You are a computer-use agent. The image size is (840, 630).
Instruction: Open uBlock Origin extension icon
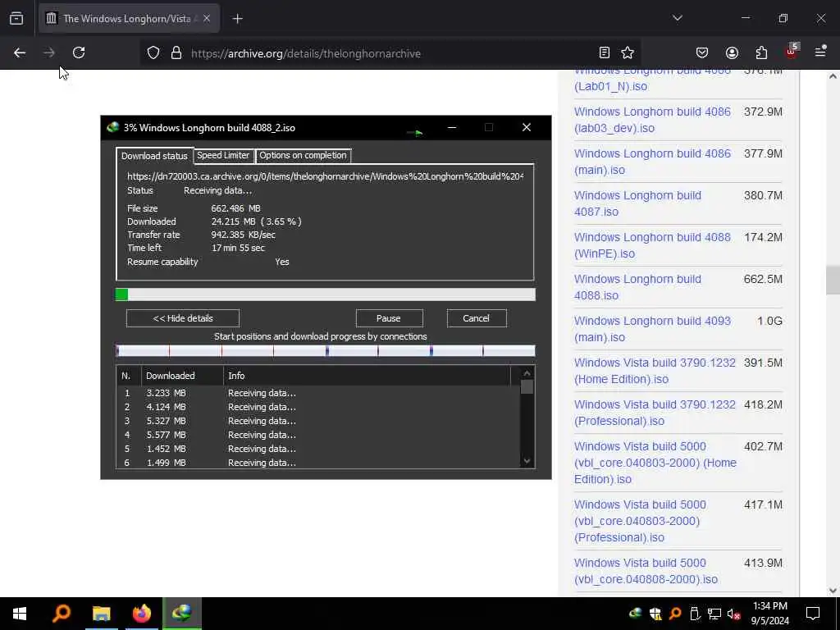coord(792,52)
